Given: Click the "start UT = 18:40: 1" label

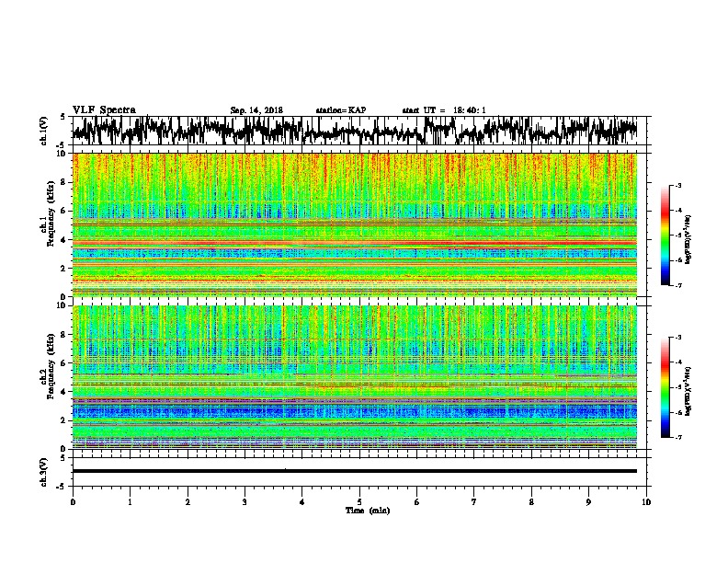Looking at the screenshot, I should coord(444,110).
